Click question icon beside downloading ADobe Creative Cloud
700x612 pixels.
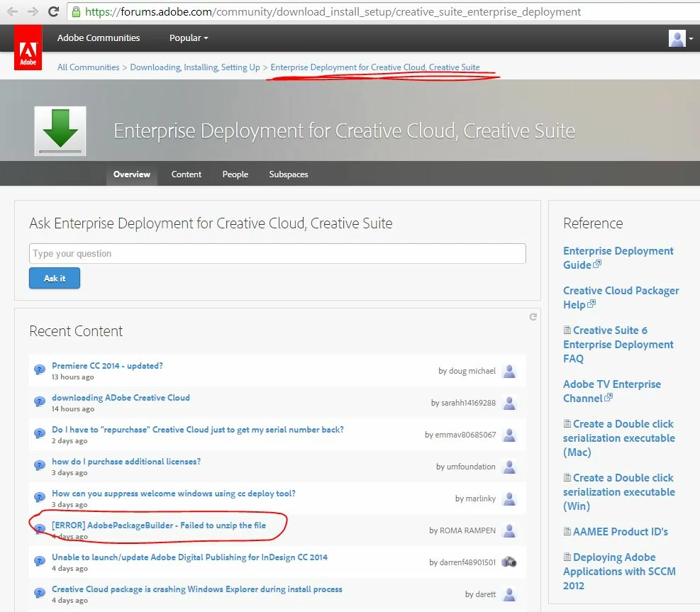[x=40, y=401]
